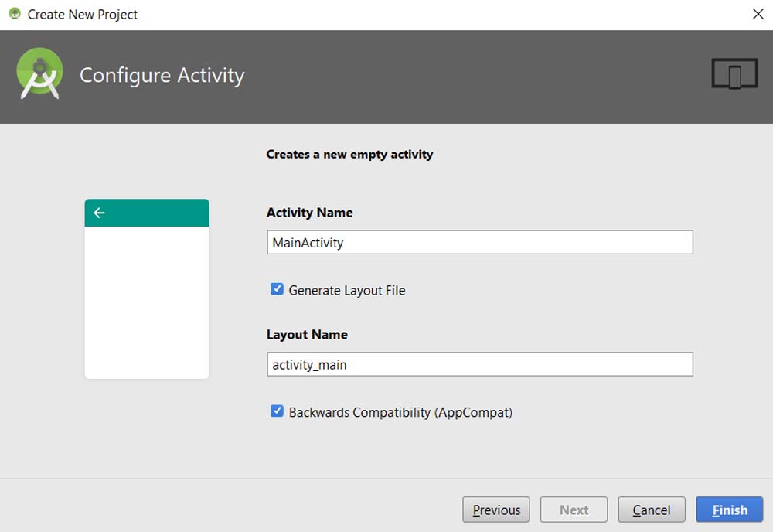Click the phone and tablet device icon
Screen dimensions: 773x532
pos(734,74)
